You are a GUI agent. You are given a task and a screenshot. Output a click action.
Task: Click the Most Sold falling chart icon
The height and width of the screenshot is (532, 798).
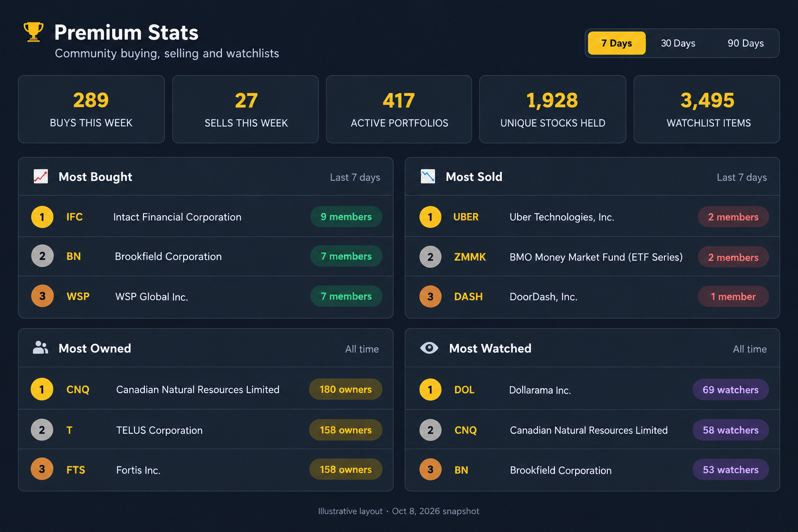[x=428, y=177]
